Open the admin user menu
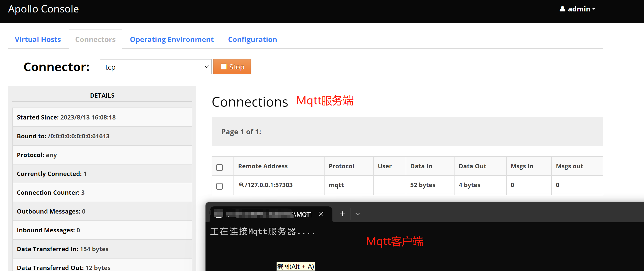Image resolution: width=644 pixels, height=271 pixels. [577, 9]
